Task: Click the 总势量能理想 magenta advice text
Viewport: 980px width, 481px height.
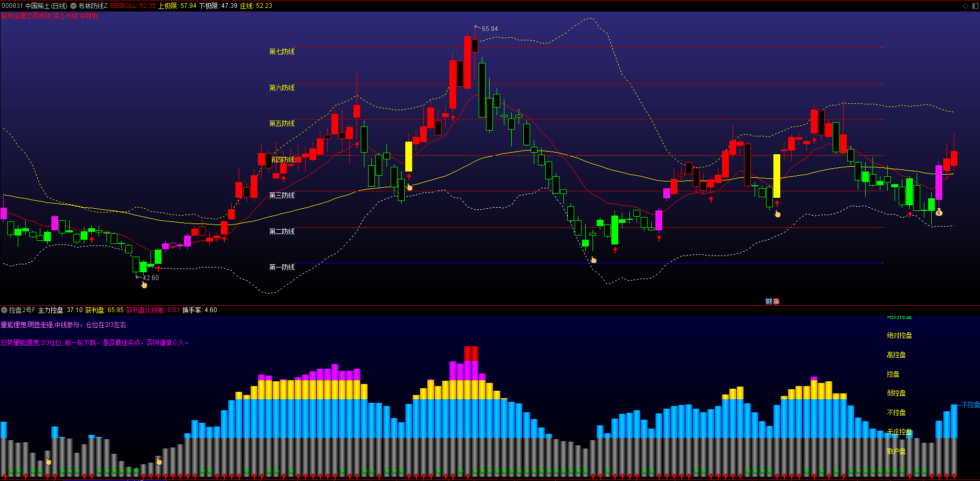Action: [x=95, y=343]
